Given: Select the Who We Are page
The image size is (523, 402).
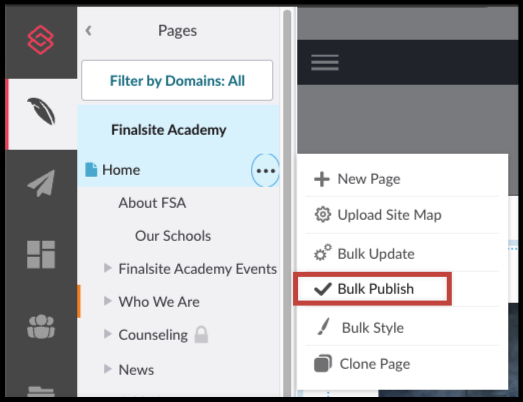Looking at the screenshot, I should point(159,302).
